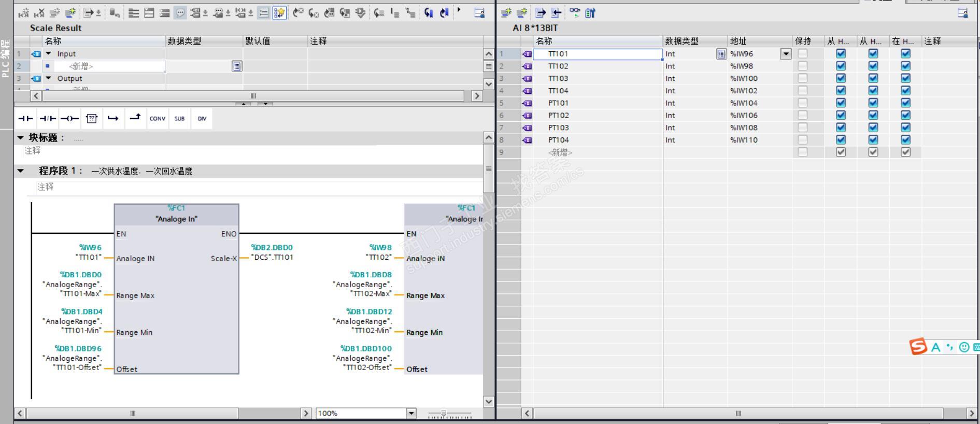Insert an output coil instruction
980x424 pixels.
(69, 119)
